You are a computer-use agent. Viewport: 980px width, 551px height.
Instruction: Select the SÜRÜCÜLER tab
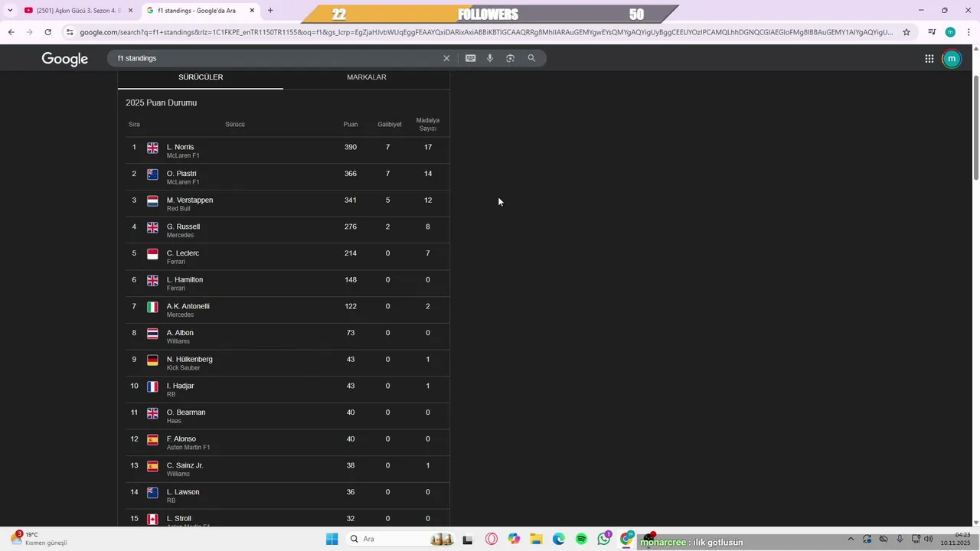201,77
